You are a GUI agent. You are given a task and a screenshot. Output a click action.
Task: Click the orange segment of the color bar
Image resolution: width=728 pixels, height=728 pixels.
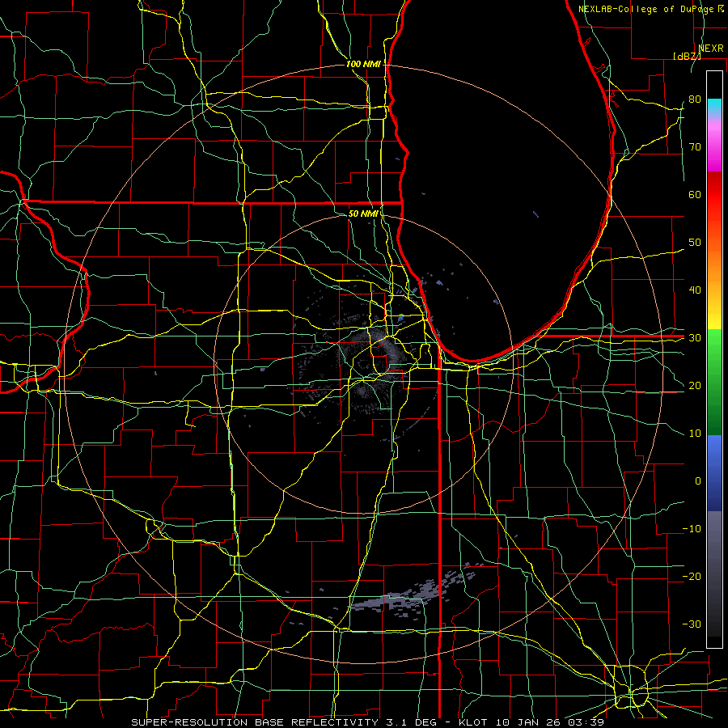click(714, 265)
